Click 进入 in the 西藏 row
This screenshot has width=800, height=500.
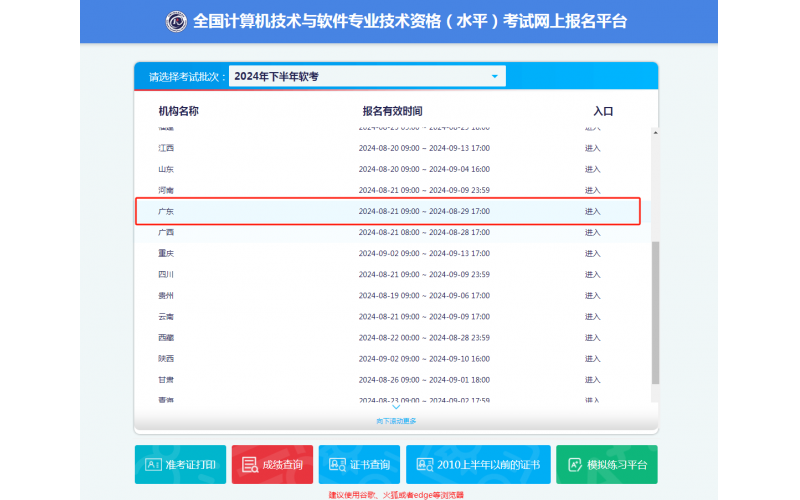(592, 338)
